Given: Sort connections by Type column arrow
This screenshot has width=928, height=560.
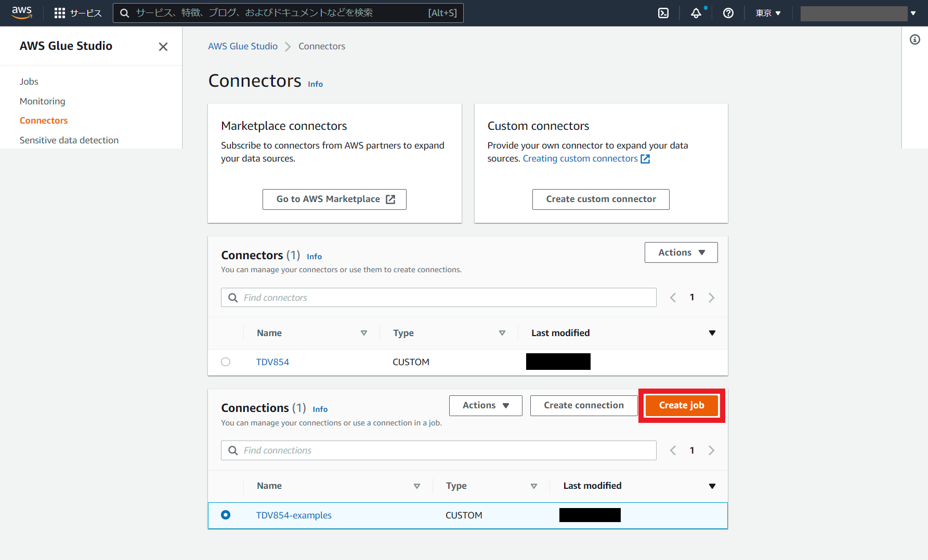Looking at the screenshot, I should (534, 486).
